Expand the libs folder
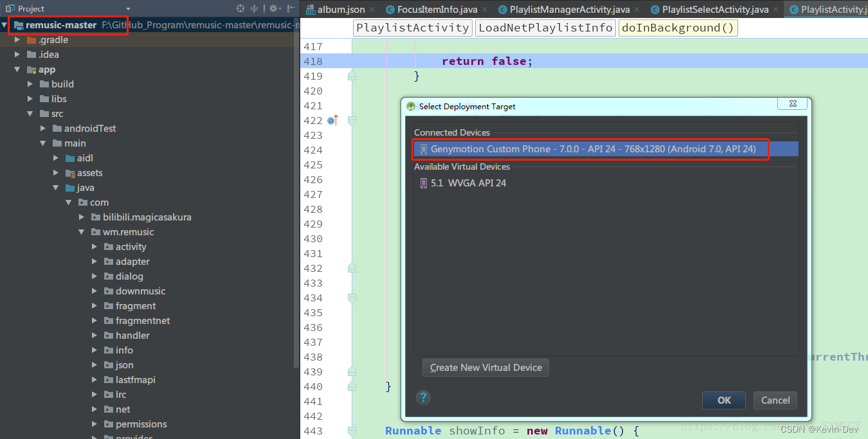Screen dimensions: 868x439 tap(30, 99)
